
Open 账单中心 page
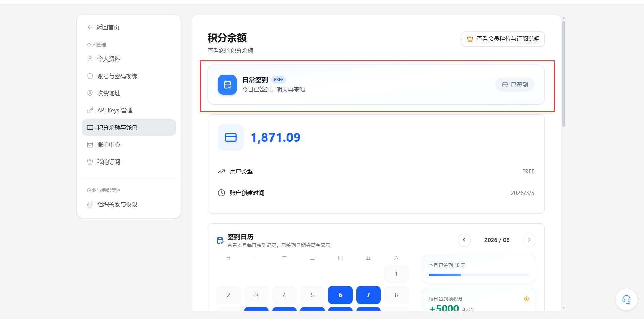point(129,145)
